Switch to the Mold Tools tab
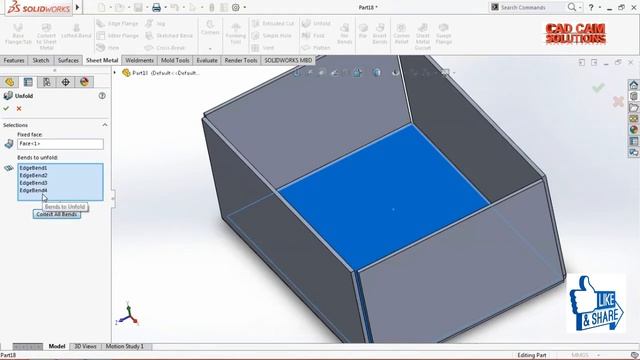The height and width of the screenshot is (360, 640). point(175,60)
